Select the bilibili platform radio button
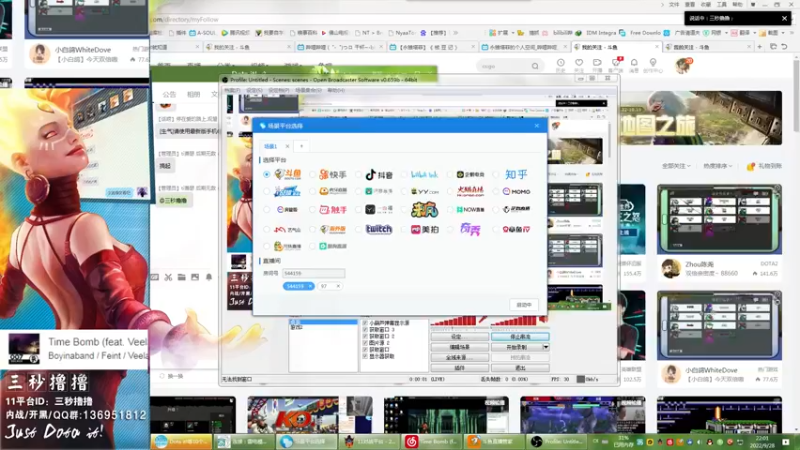 404,174
